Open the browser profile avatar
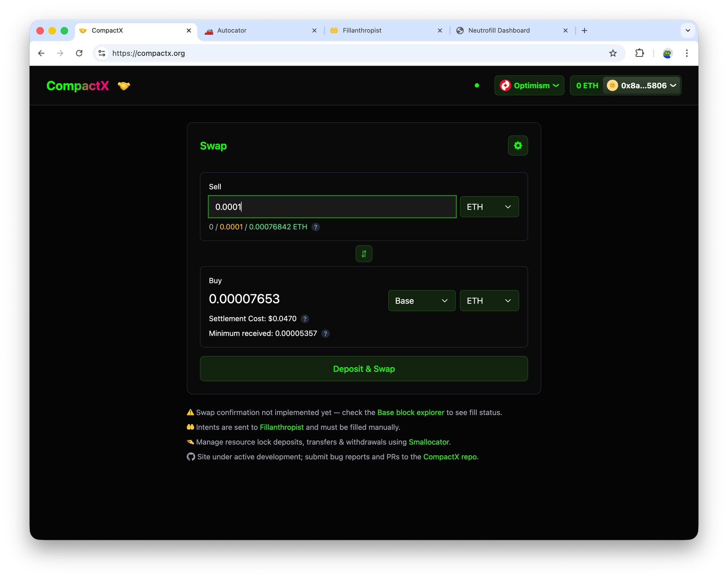Screen dimensions: 728x579 (x=667, y=53)
